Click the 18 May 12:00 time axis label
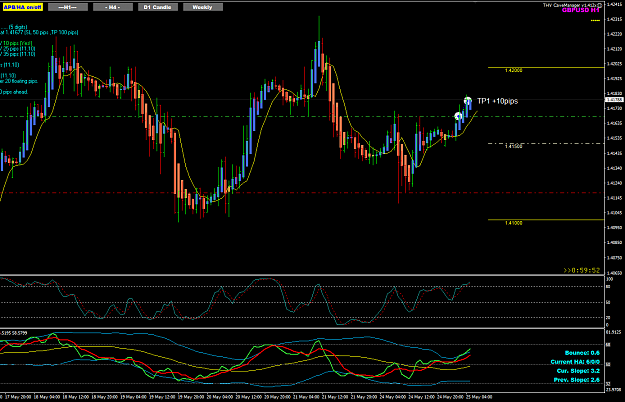Screen dimensions: 625x402 75,397
